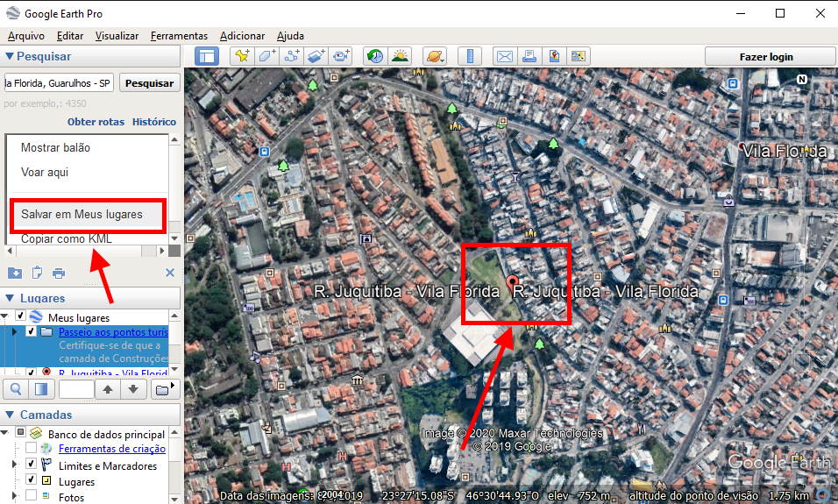The width and height of the screenshot is (838, 504).
Task: Show sunlight across the landscape
Action: [x=400, y=56]
